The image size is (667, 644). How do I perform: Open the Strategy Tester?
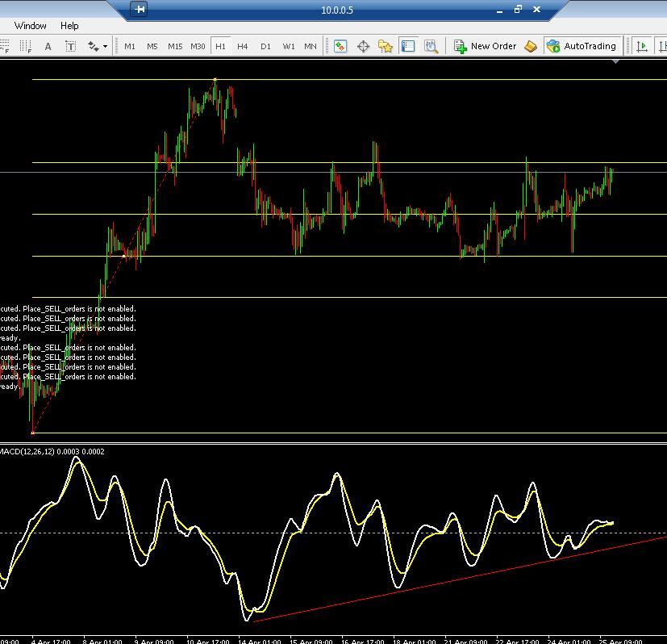(x=431, y=46)
